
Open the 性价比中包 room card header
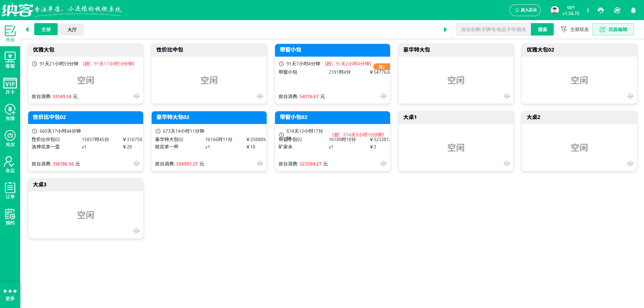pyautogui.click(x=209, y=50)
